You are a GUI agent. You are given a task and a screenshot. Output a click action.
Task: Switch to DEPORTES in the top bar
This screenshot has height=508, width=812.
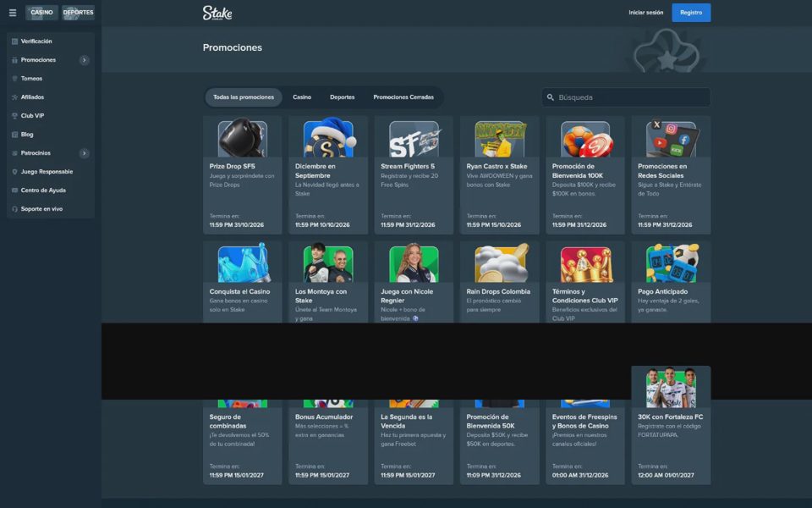click(78, 13)
